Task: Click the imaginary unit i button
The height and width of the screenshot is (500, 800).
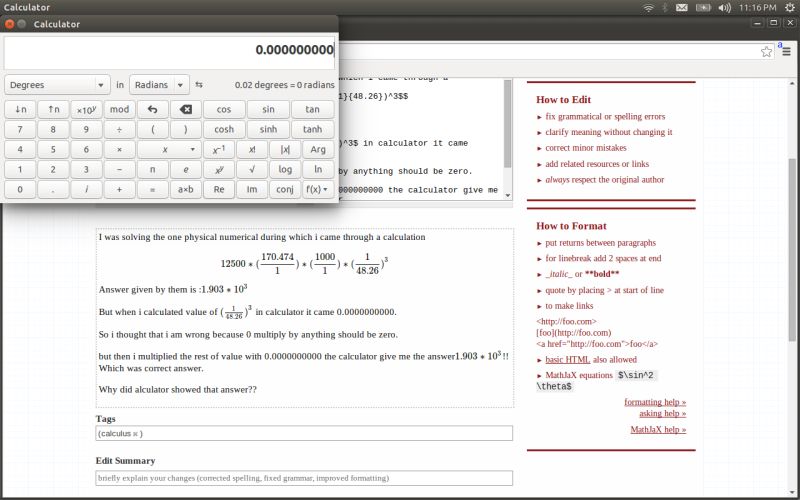Action: (x=86, y=189)
